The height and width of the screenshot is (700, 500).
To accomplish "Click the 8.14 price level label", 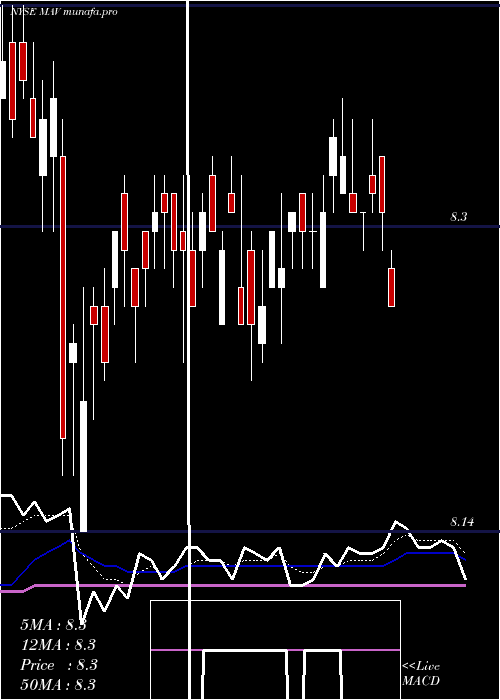I will (x=462, y=521).
